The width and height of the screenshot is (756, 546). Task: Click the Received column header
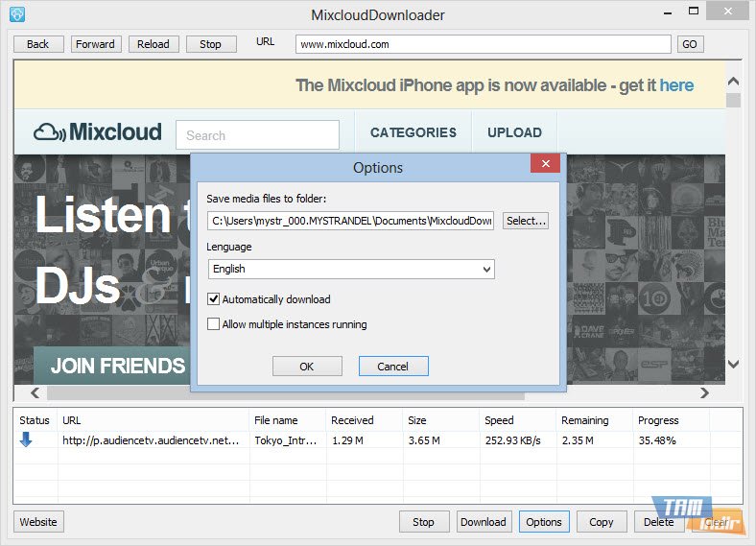[x=365, y=420]
